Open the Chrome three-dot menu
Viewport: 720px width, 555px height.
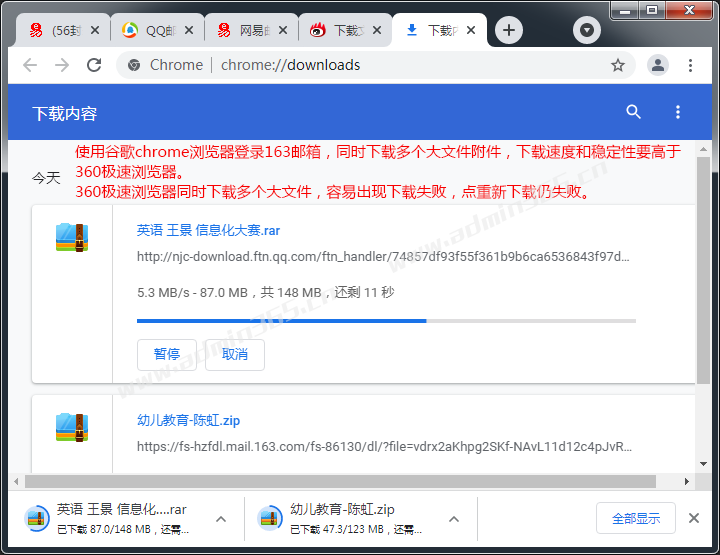690,65
